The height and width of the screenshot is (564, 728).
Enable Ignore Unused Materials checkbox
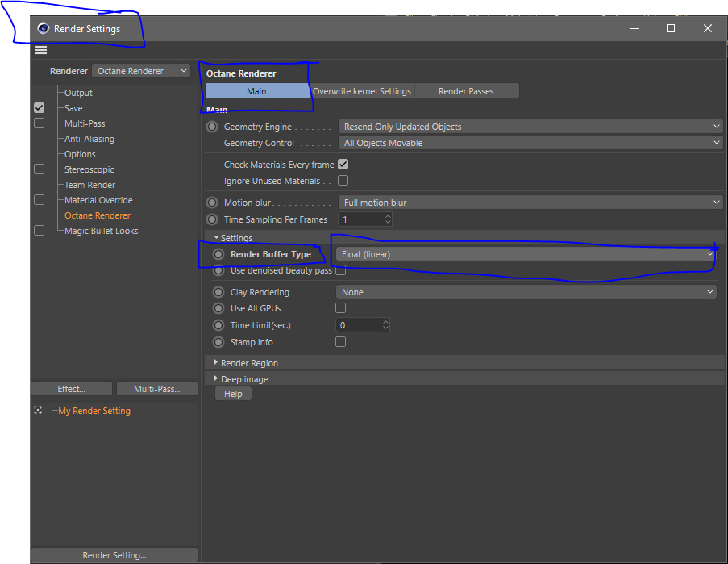point(343,180)
